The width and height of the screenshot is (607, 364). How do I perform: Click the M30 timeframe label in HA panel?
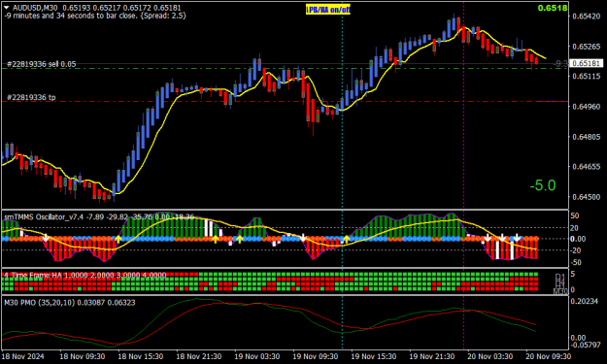tap(560, 291)
